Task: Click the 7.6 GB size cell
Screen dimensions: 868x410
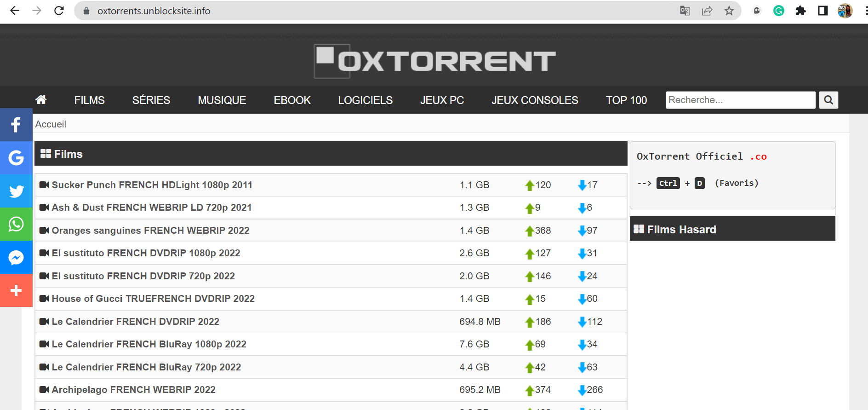Action: pos(474,344)
